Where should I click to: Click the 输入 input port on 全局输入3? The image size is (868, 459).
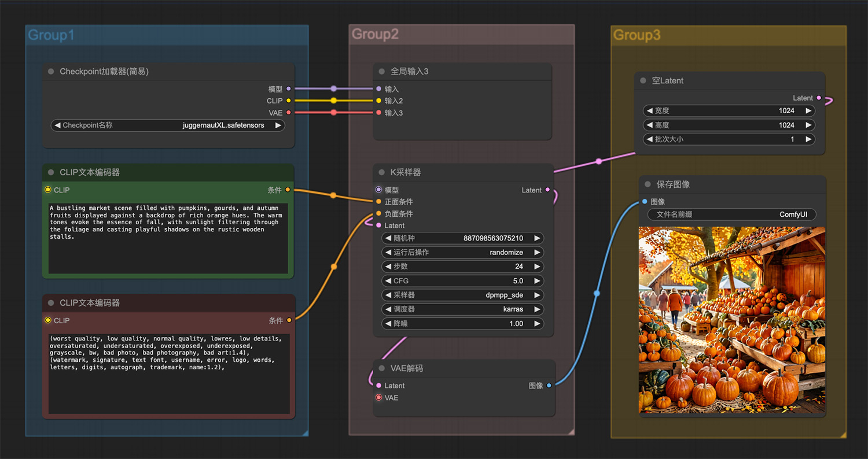point(379,89)
